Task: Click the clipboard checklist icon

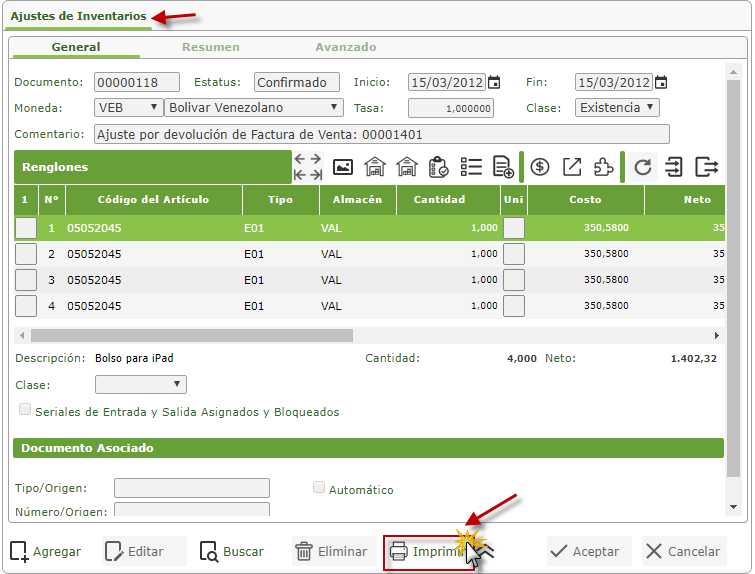Action: point(438,167)
